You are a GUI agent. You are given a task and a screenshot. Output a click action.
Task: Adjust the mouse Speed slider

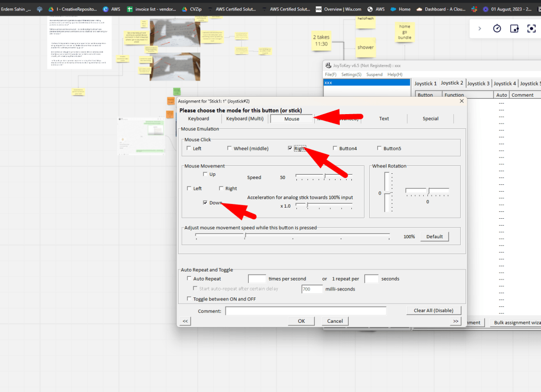click(x=324, y=177)
